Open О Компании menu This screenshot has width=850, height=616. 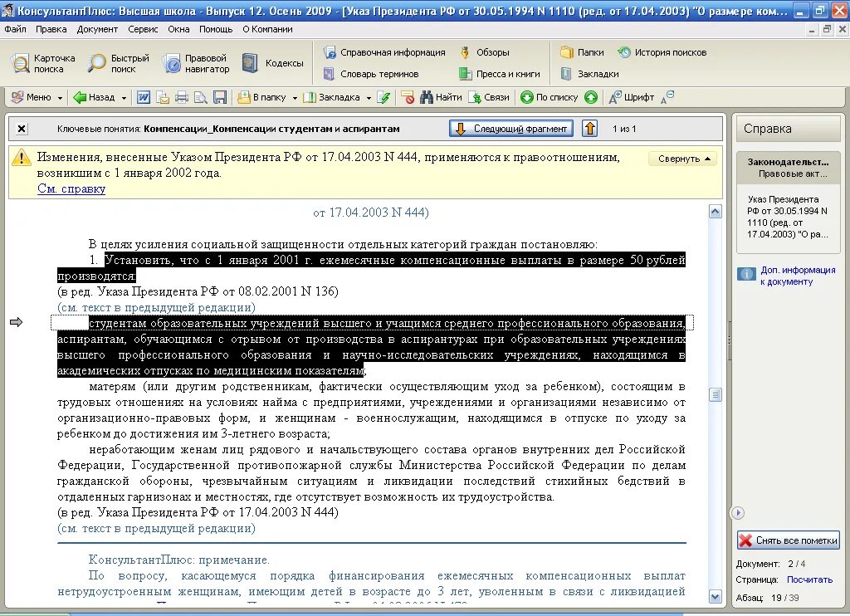coord(267,29)
